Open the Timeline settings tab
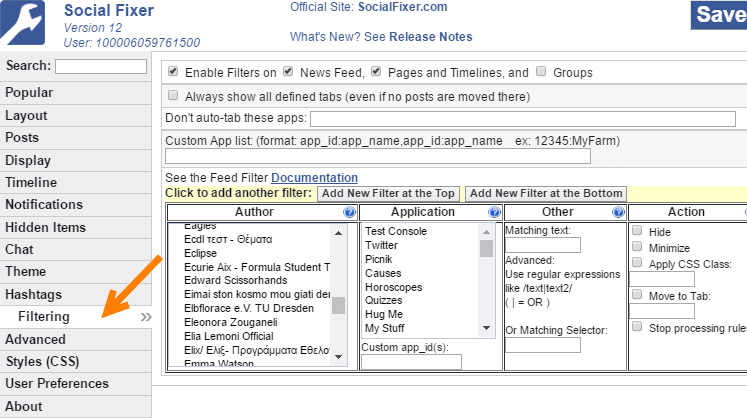747x418 pixels. [75, 183]
